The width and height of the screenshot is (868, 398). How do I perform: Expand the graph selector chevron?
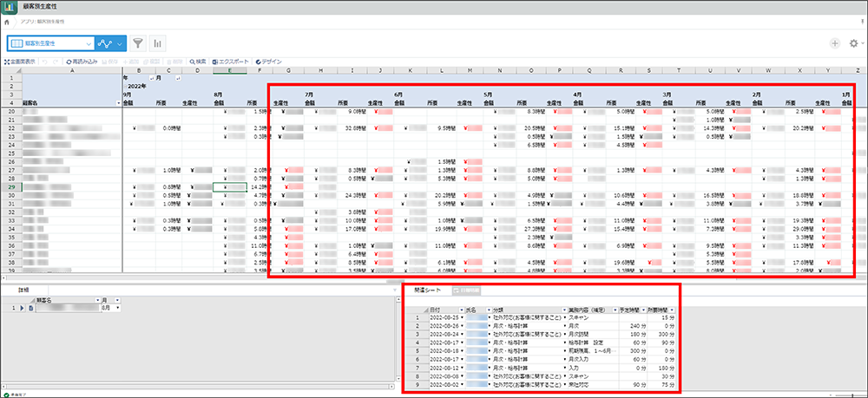(x=120, y=43)
